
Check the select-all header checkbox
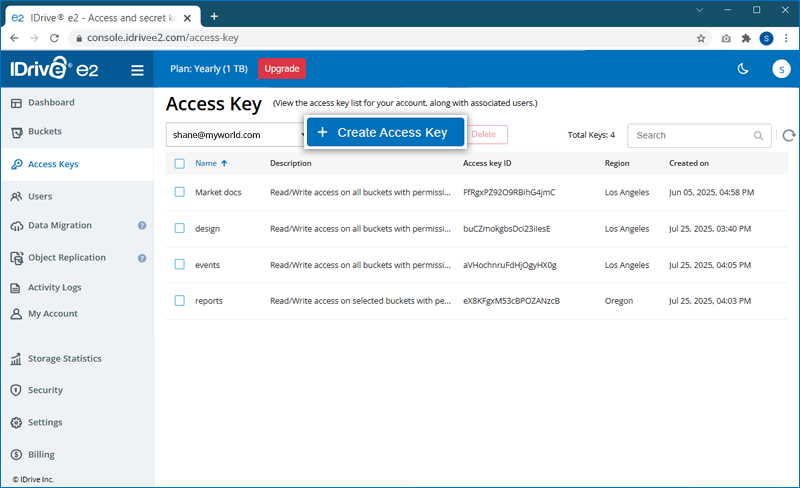pos(180,163)
